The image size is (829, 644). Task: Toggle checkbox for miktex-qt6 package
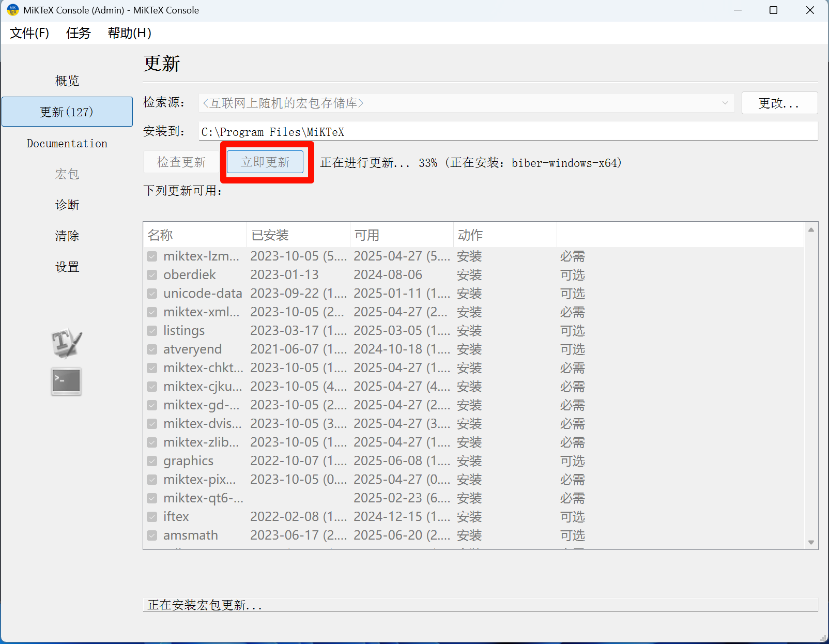click(152, 498)
